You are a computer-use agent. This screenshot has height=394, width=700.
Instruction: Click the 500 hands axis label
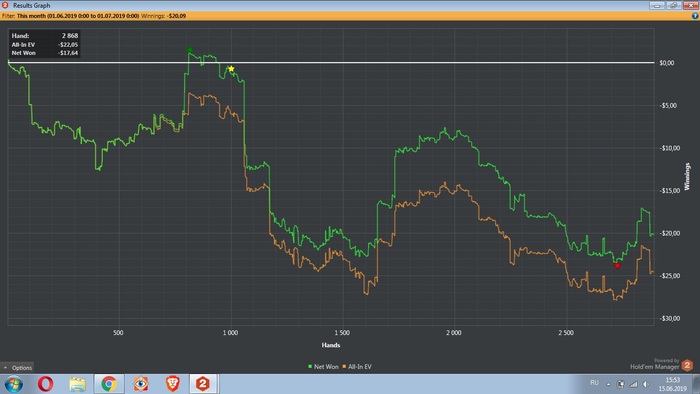coord(118,333)
